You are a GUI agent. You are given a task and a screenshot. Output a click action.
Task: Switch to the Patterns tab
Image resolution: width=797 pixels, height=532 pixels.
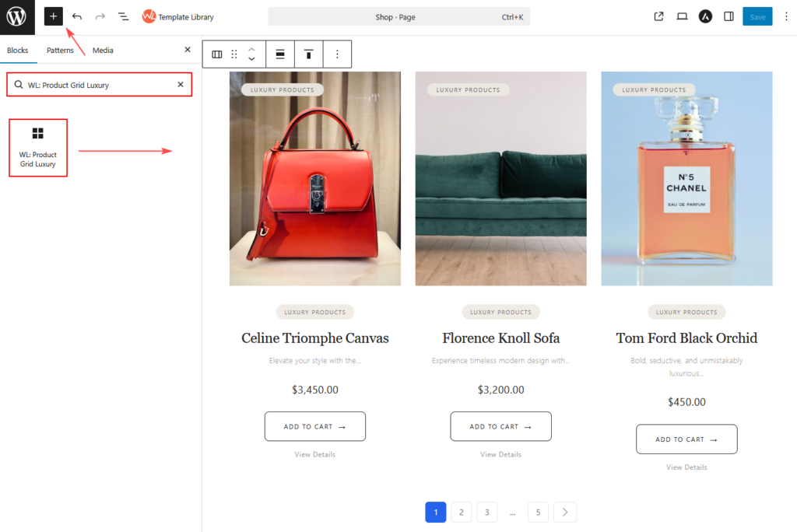coord(60,50)
